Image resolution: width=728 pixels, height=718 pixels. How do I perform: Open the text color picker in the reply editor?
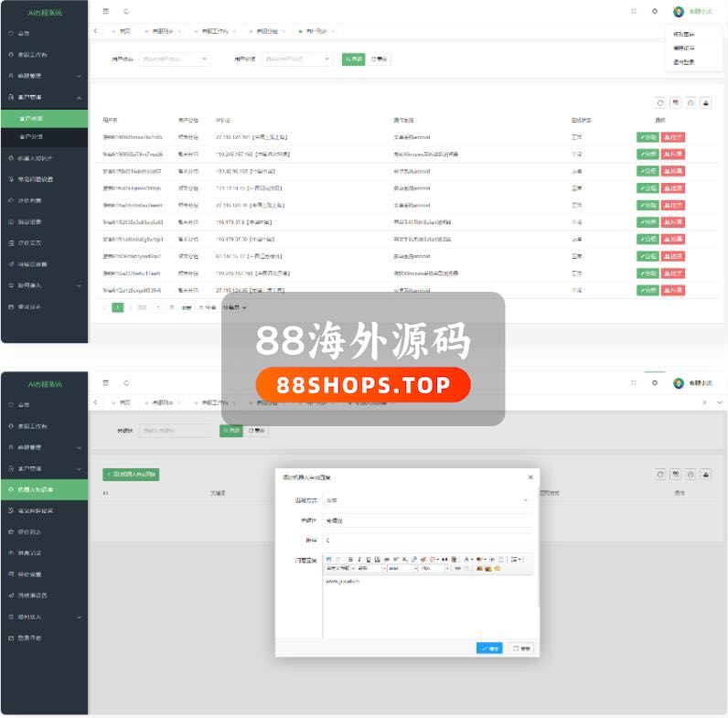tap(467, 559)
